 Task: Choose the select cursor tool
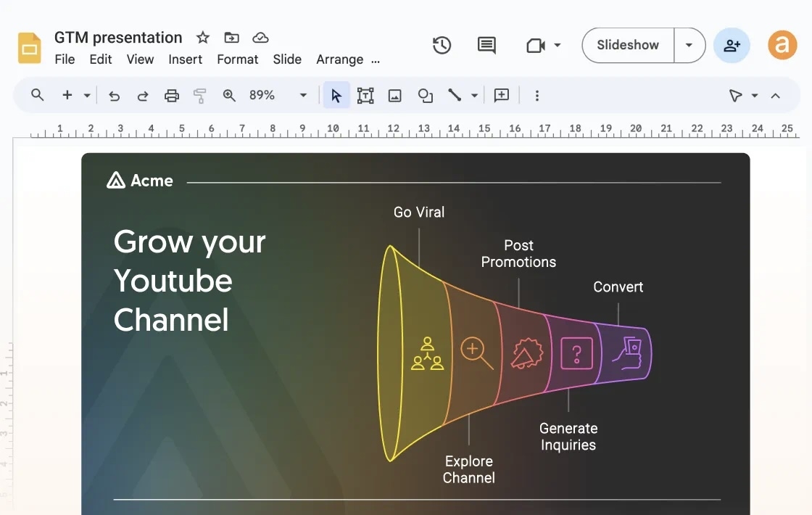[x=336, y=95]
